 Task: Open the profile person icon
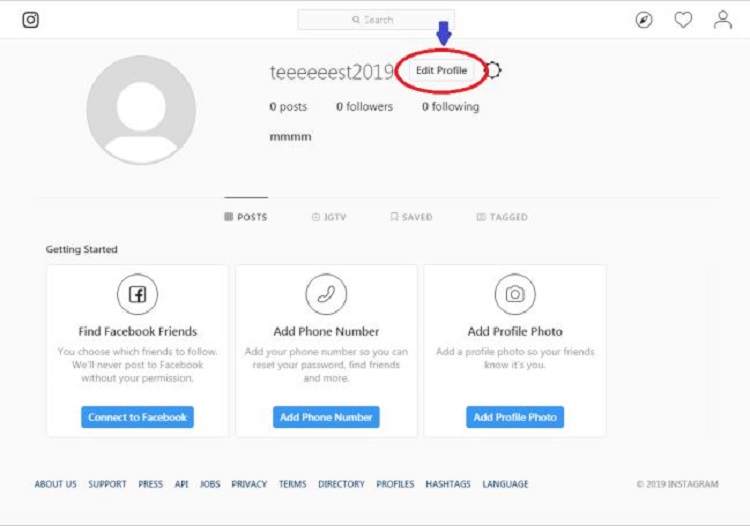[723, 20]
